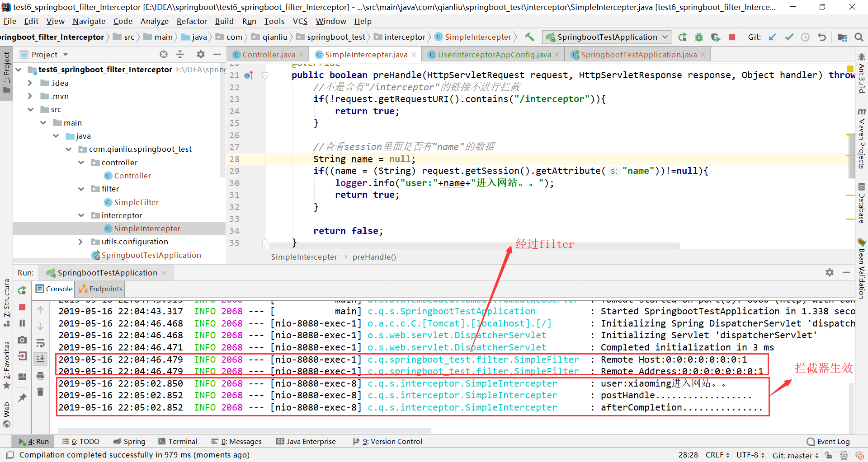The width and height of the screenshot is (868, 462).
Task: Click locate-in-project target icon
Action: click(x=164, y=54)
